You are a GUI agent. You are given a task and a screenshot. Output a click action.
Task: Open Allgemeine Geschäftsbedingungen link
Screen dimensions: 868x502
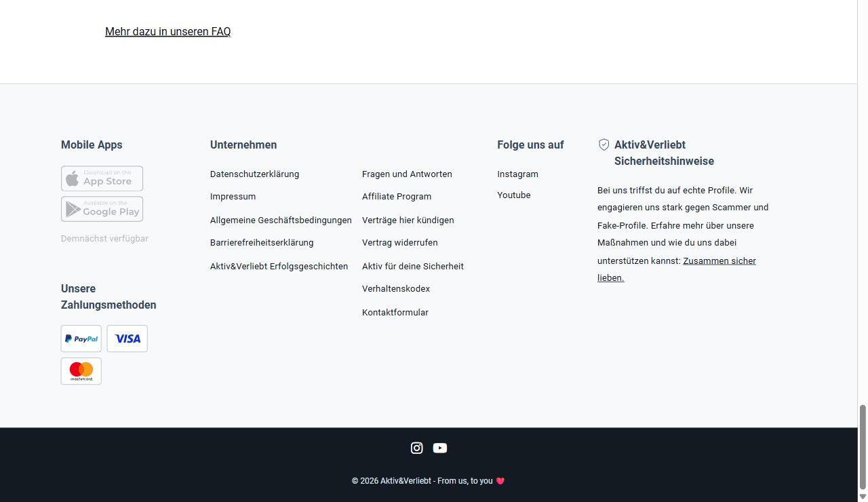[x=281, y=220]
